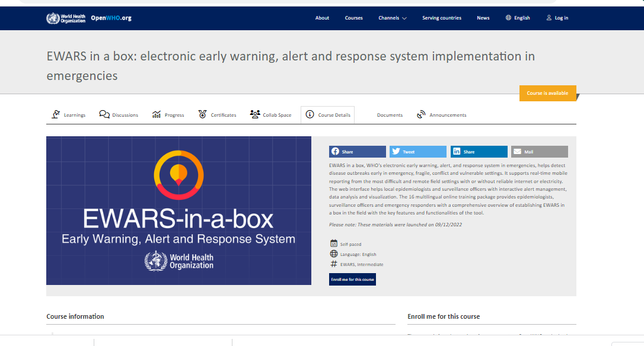The height and width of the screenshot is (346, 644).
Task: Click the Course is available badge
Action: pos(547,93)
